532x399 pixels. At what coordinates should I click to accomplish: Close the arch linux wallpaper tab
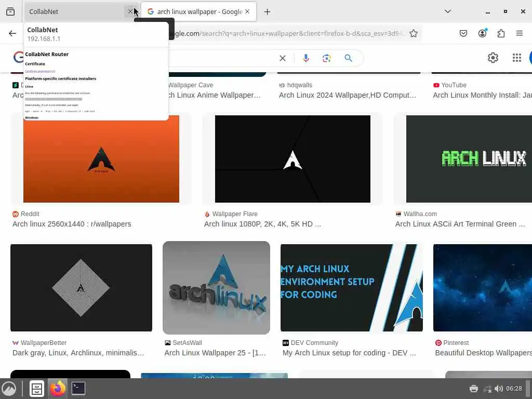(x=247, y=11)
